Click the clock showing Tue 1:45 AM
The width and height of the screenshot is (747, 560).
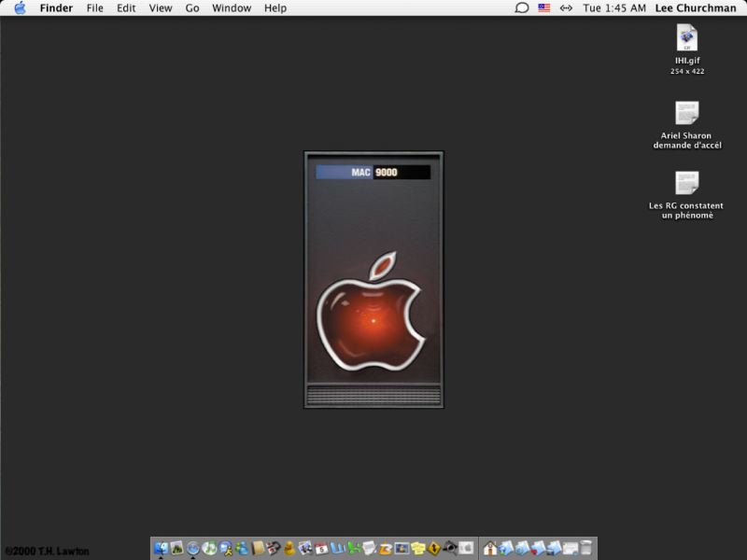614,7
